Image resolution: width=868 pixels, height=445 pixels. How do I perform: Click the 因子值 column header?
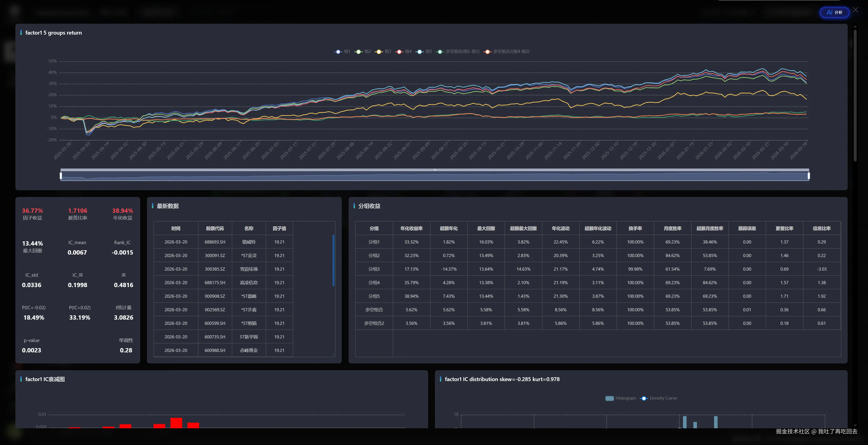[x=279, y=228]
